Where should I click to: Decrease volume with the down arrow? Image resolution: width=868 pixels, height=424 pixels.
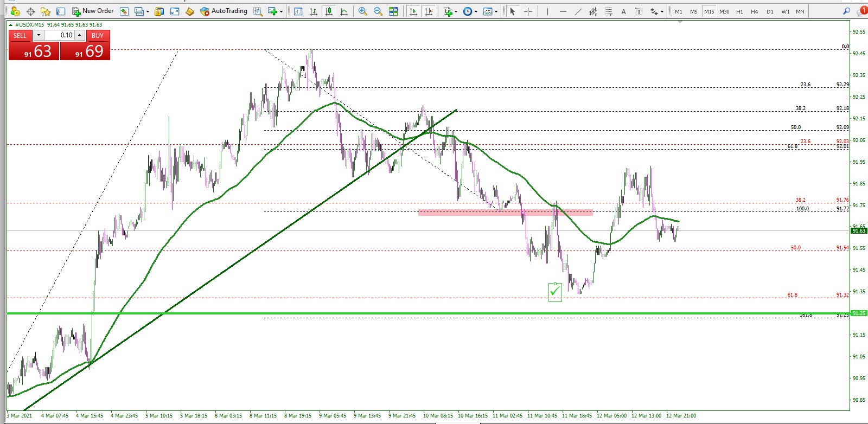click(39, 35)
